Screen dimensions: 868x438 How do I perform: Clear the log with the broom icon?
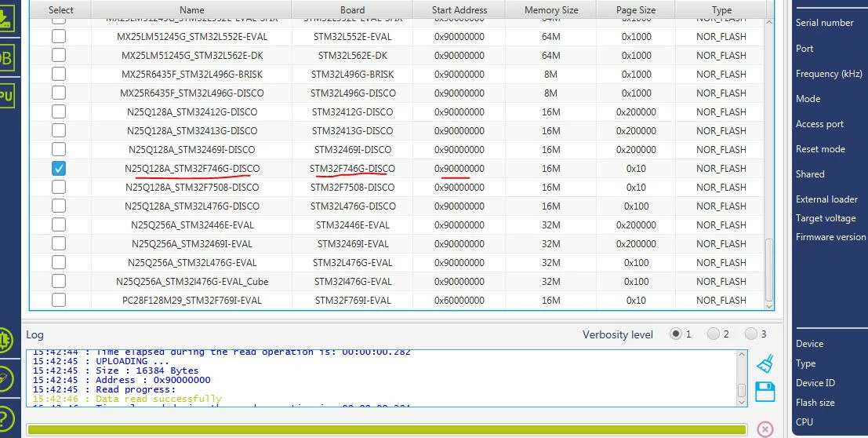(765, 363)
